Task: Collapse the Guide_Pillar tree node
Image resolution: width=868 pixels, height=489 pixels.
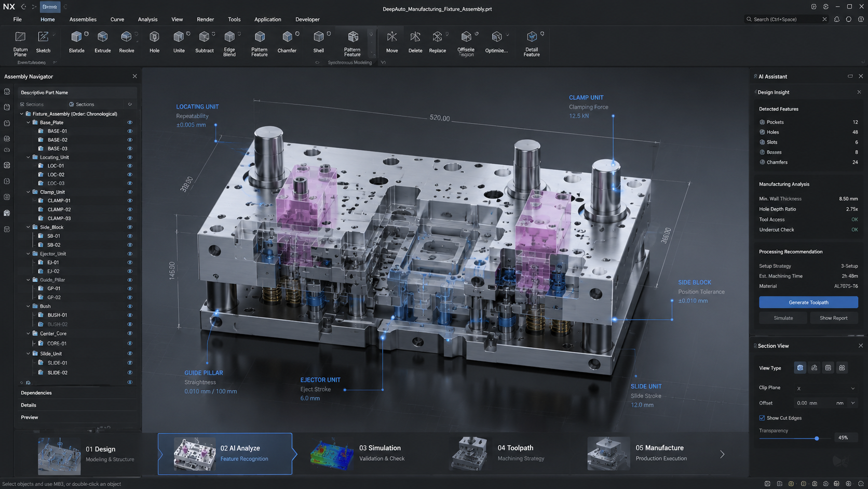Action: coord(29,280)
